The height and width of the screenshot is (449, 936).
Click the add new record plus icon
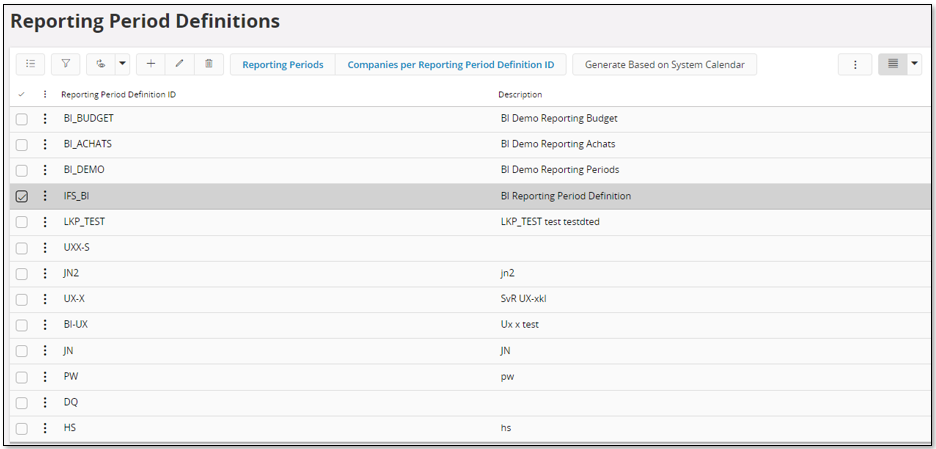150,64
